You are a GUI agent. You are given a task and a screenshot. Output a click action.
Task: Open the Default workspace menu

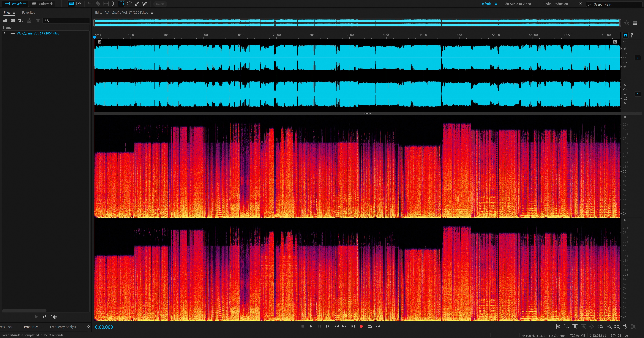coord(496,4)
